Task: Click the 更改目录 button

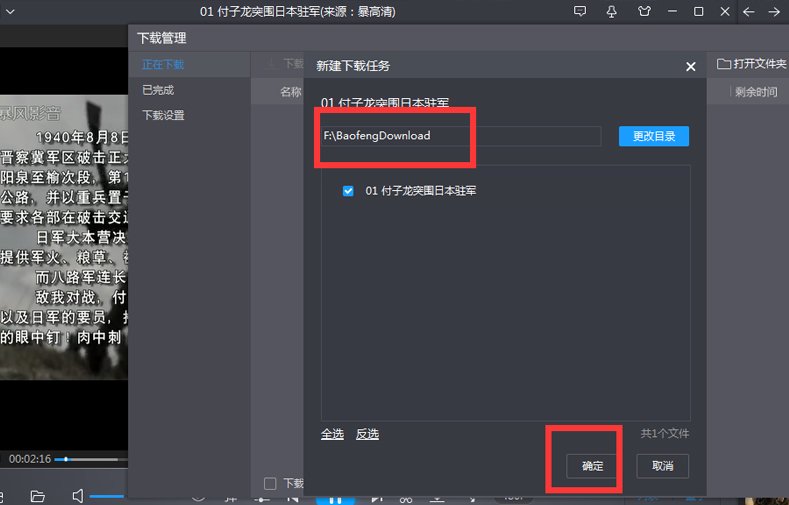Action: [654, 136]
